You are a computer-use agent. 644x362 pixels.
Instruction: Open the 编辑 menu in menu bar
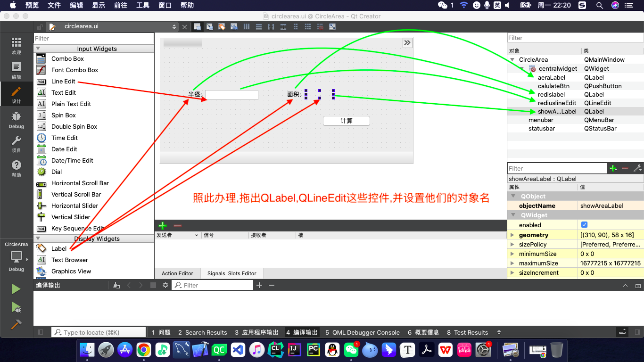pyautogui.click(x=76, y=5)
